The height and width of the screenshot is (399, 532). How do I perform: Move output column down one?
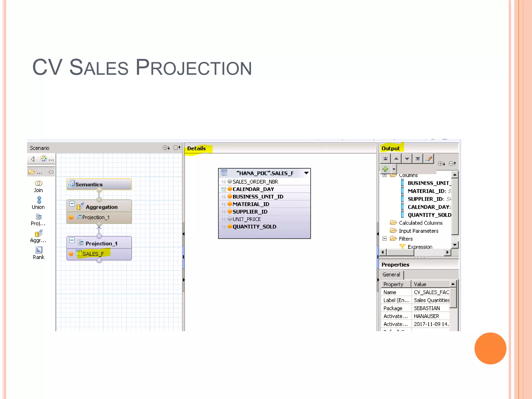407,159
